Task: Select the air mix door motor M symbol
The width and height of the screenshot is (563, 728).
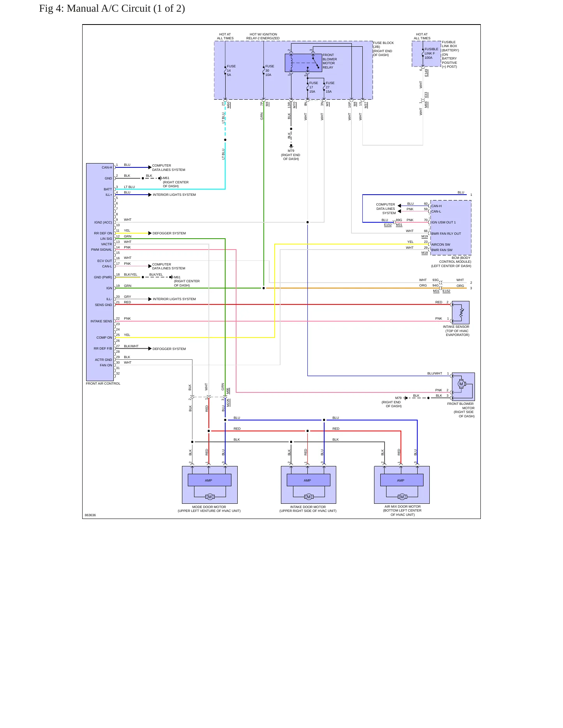Action: [x=402, y=497]
